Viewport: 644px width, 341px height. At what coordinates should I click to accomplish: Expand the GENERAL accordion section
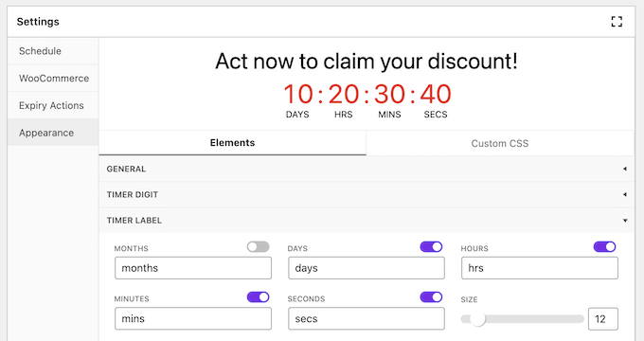(x=367, y=169)
